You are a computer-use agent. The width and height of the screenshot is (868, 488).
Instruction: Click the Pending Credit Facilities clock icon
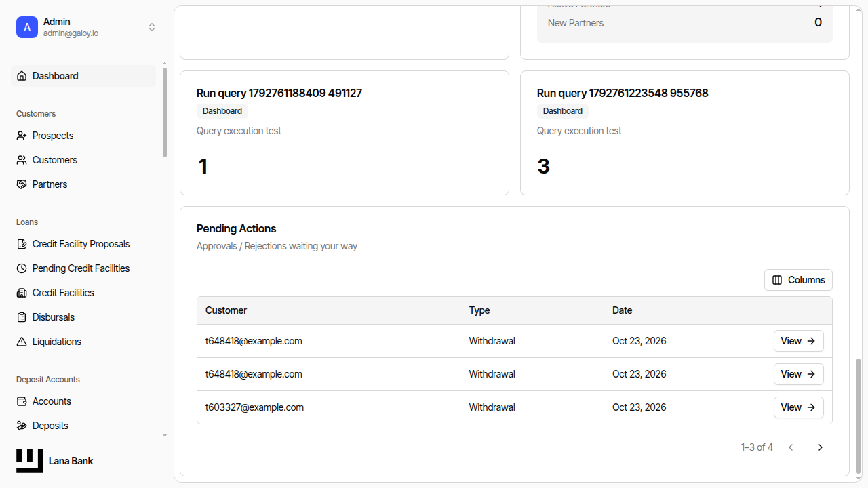tap(22, 268)
